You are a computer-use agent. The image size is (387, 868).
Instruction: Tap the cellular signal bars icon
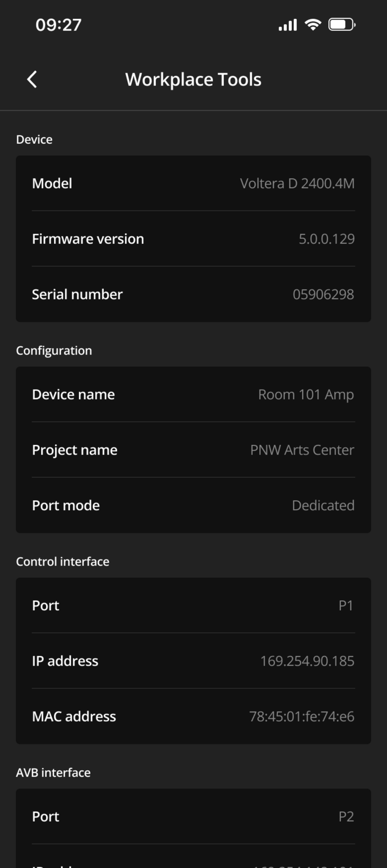click(x=288, y=25)
